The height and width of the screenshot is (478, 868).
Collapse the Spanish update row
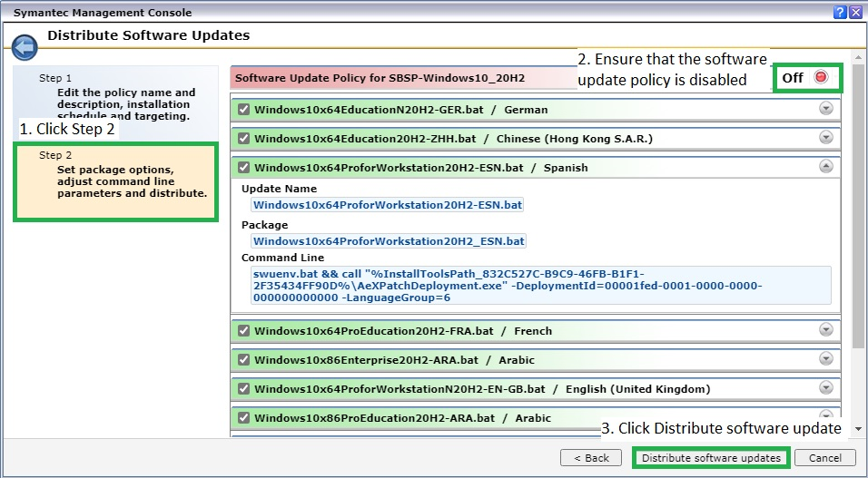(826, 166)
